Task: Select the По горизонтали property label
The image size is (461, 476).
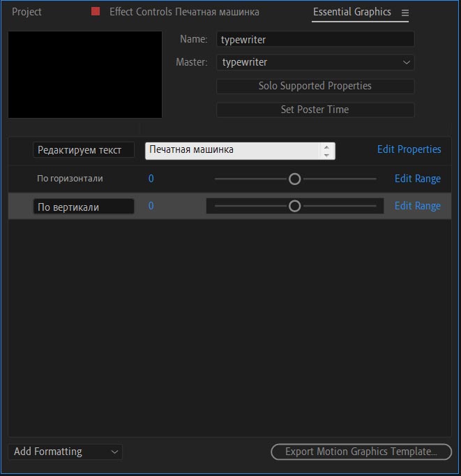Action: click(x=70, y=179)
